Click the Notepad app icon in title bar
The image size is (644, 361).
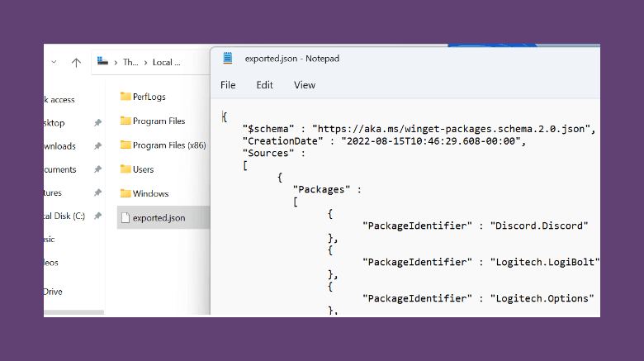click(x=228, y=58)
